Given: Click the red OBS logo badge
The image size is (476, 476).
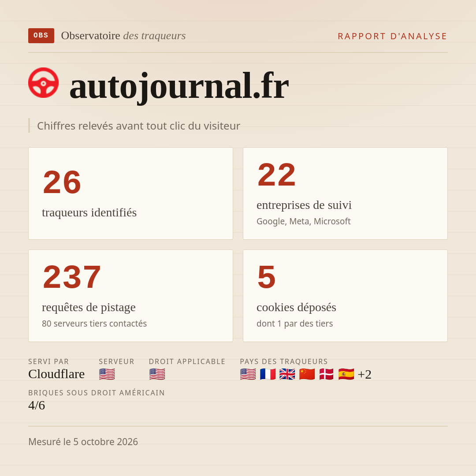Looking at the screenshot, I should pos(41,36).
